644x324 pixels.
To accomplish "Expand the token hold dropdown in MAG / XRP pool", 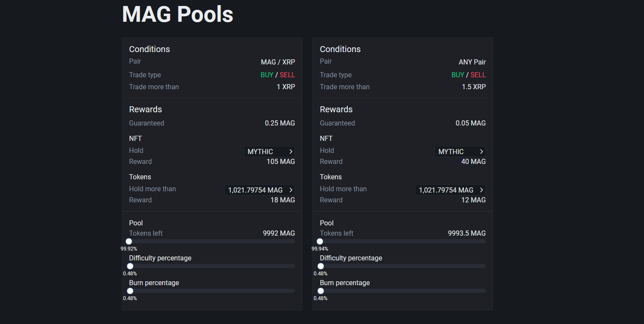I will [259, 190].
